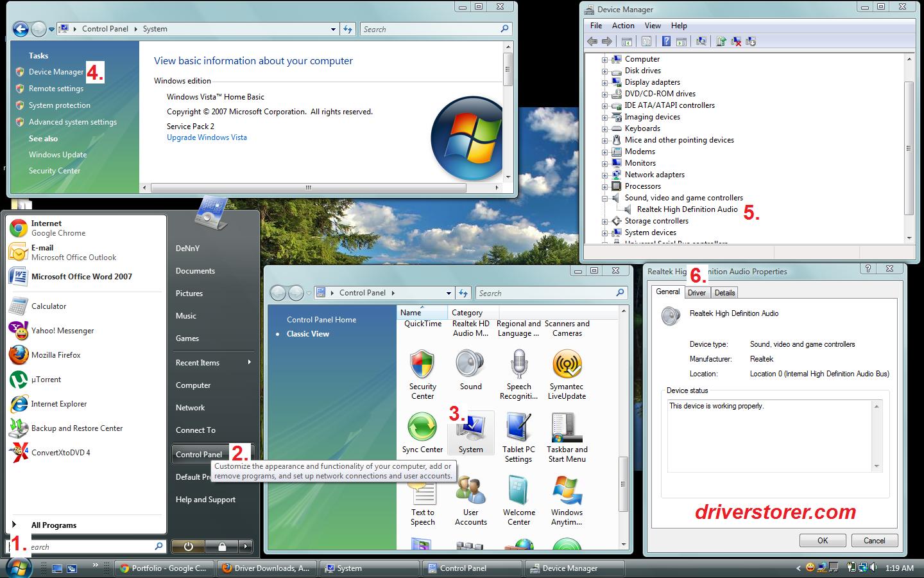Click the lock button in Start menu
Screen dimensions: 924x578
[221, 547]
